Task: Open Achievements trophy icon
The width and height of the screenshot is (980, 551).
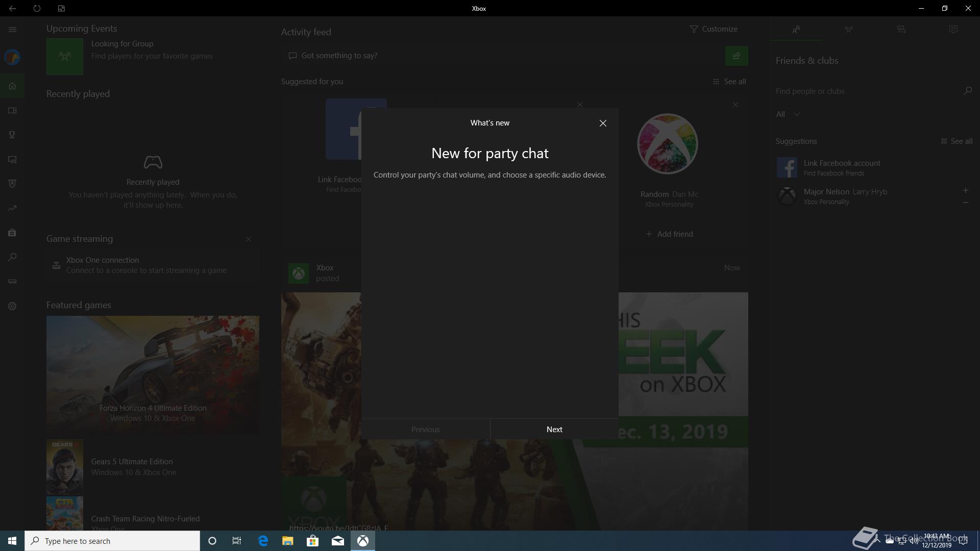Action: click(x=12, y=135)
